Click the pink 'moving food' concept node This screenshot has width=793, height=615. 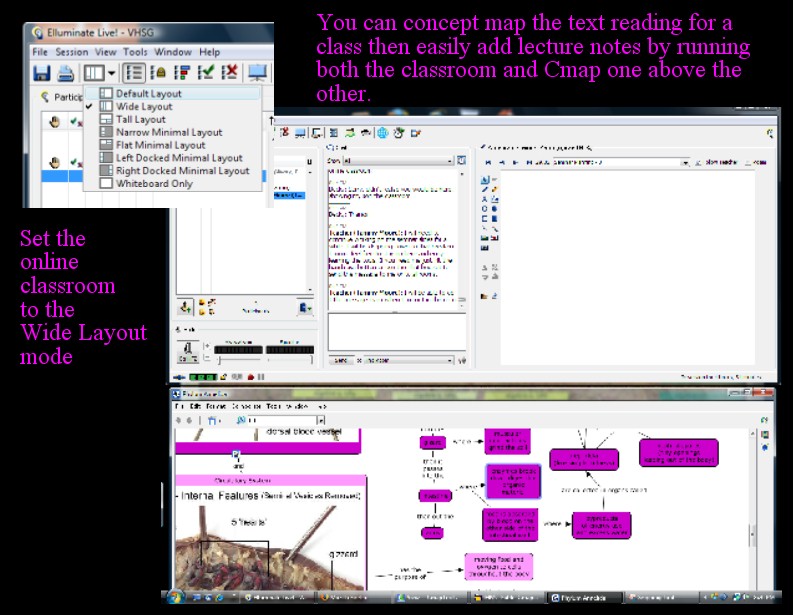click(498, 567)
